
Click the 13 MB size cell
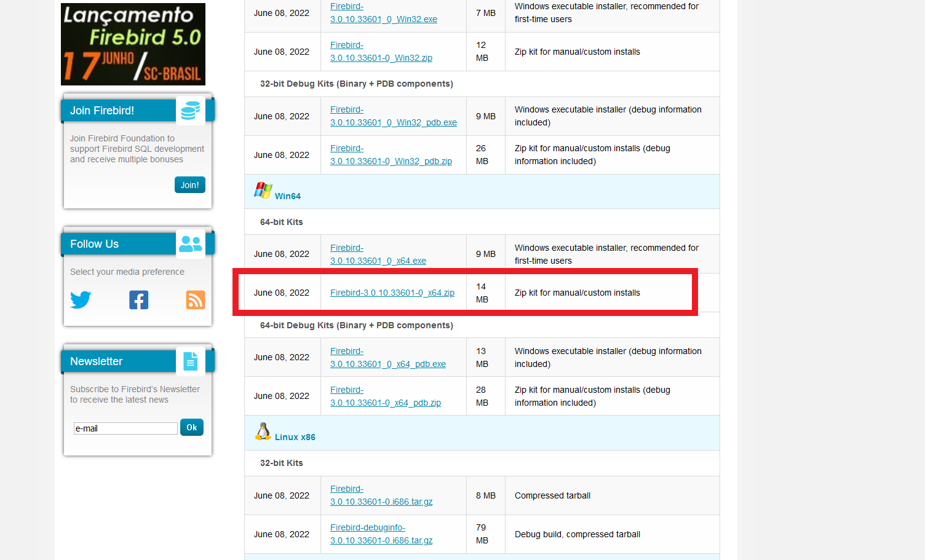coord(485,358)
